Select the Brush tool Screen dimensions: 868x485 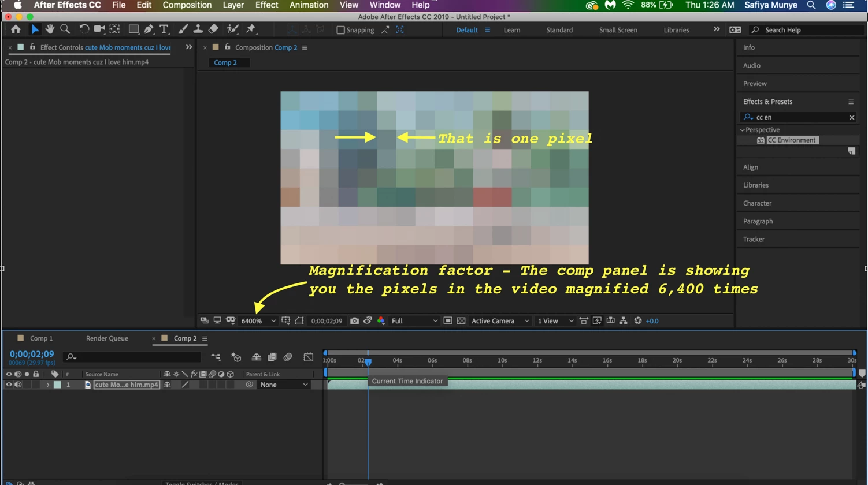coord(183,29)
